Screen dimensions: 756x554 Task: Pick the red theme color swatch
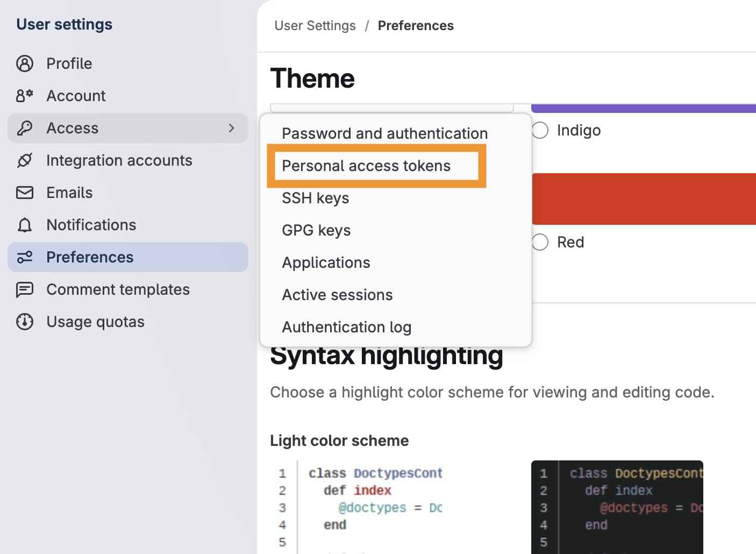(644, 199)
